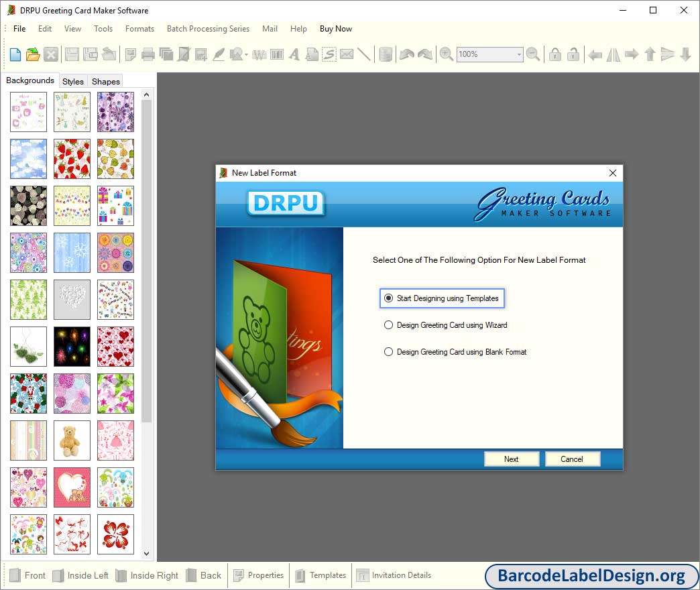Click the Back page button
The width and height of the screenshot is (700, 590).
(204, 575)
